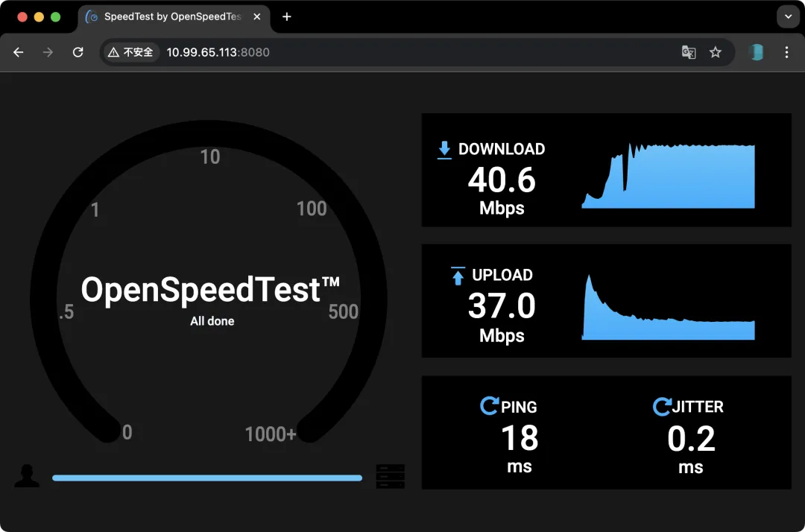Click the 0.2 ms jitter value
This screenshot has width=805, height=532.
pos(691,439)
